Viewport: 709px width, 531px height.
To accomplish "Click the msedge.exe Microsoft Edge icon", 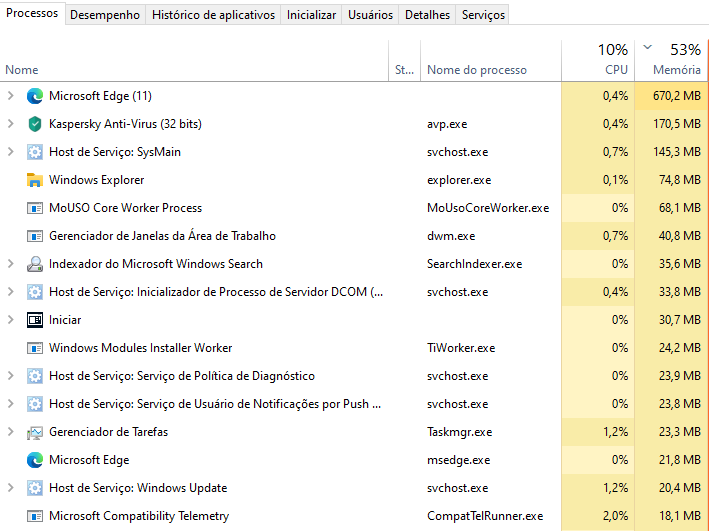I will click(35, 460).
